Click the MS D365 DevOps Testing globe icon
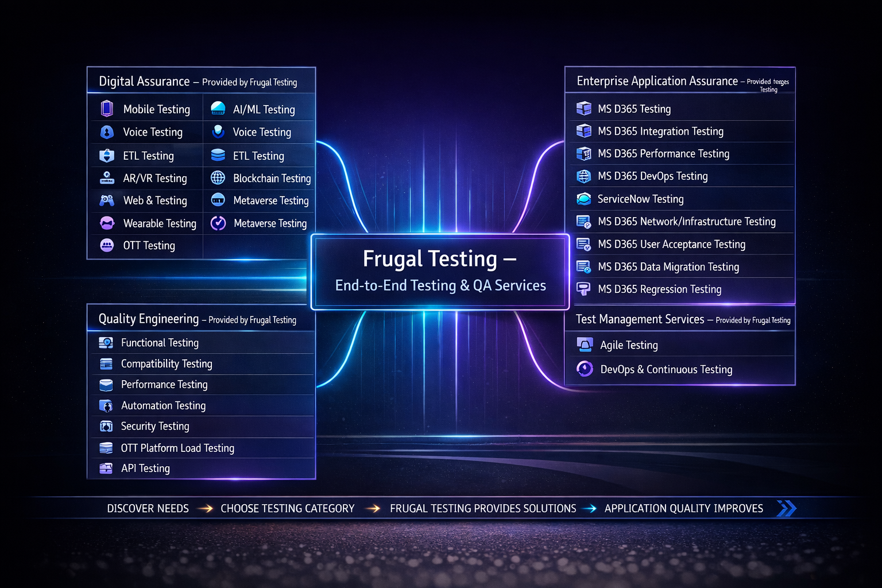Screen dimensions: 882x588 pyautogui.click(x=584, y=176)
